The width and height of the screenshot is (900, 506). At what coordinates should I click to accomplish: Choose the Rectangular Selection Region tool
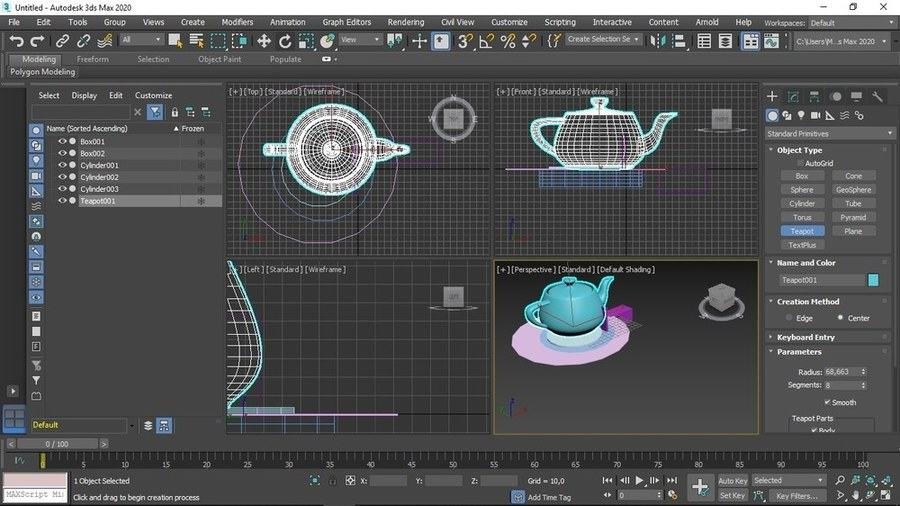pos(218,41)
